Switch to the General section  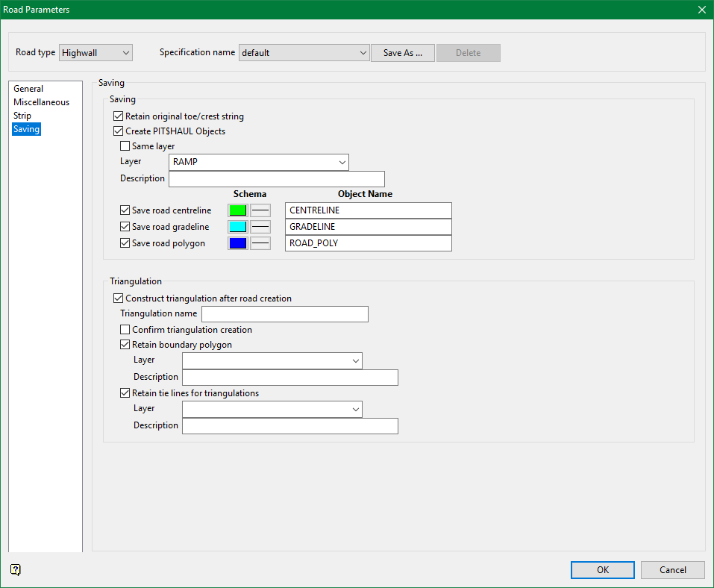(x=28, y=89)
